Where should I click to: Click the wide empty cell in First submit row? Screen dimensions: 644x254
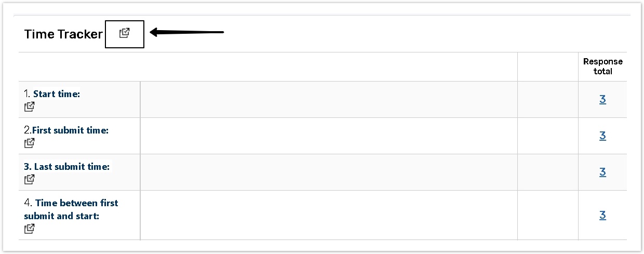coord(328,136)
